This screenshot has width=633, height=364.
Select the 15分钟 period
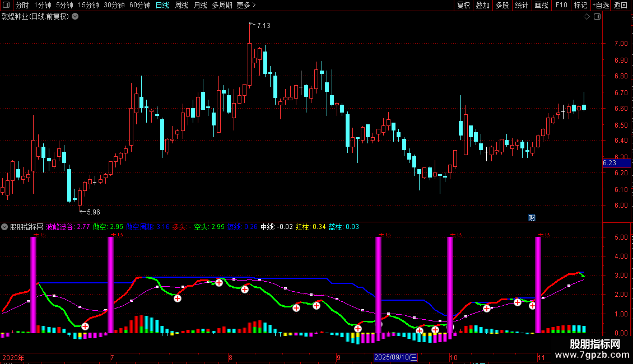(89, 5)
